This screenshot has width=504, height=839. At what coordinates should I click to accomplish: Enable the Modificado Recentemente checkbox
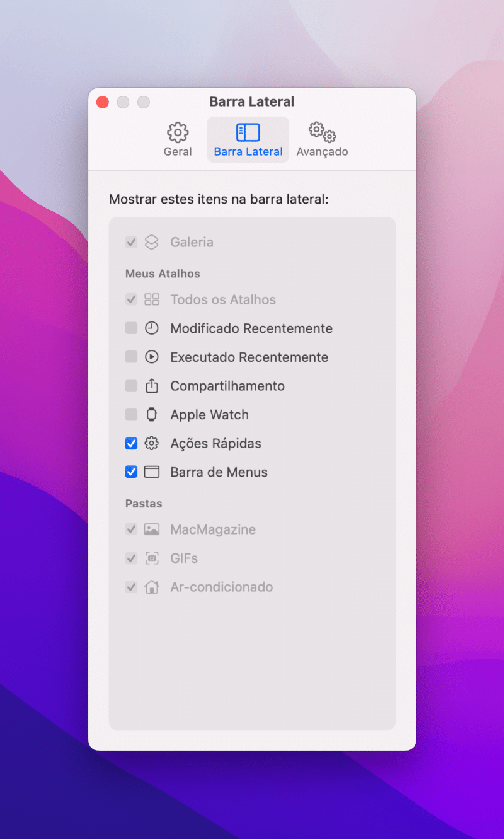pos(130,328)
